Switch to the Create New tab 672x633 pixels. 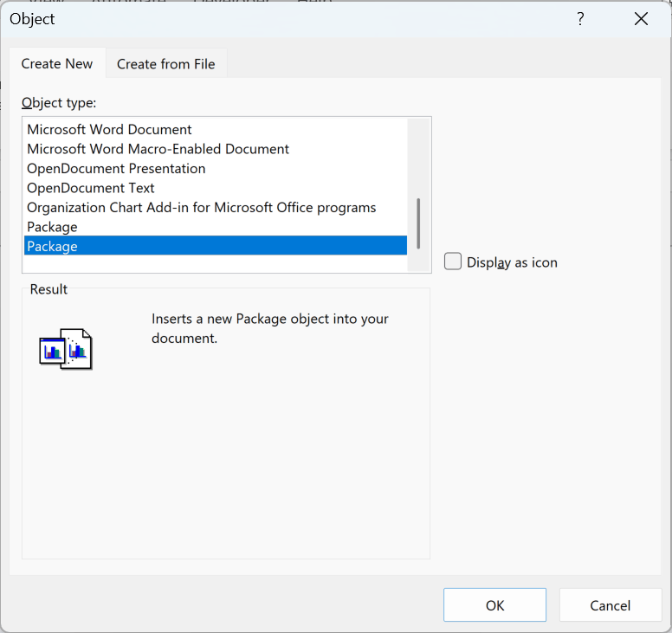(x=57, y=63)
